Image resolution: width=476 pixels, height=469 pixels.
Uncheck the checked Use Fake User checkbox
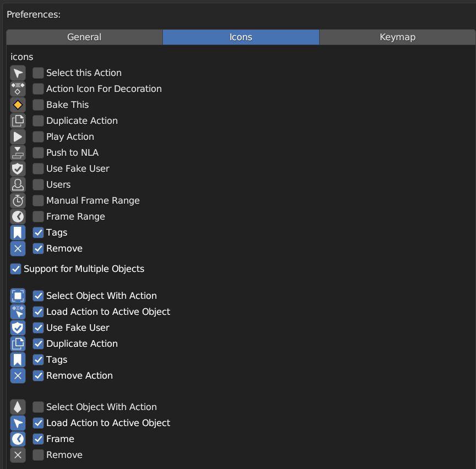point(38,328)
